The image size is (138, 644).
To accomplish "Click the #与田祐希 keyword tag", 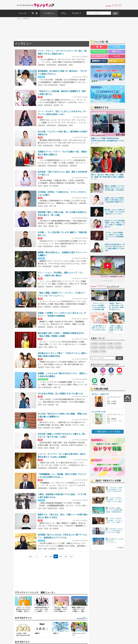I will 102,351.
